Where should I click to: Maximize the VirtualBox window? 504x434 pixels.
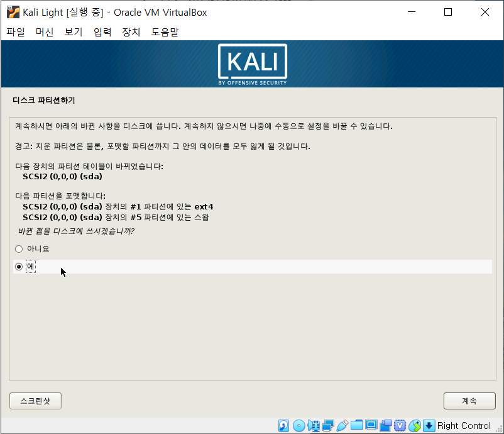pos(448,12)
